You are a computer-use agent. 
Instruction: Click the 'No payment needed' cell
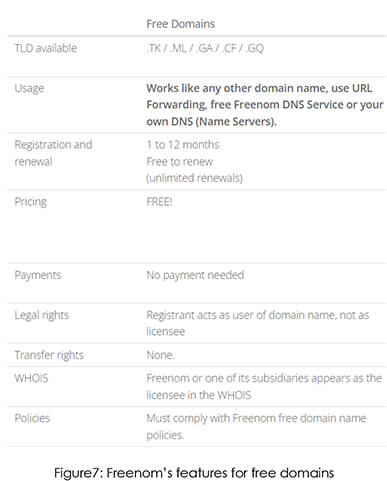(x=195, y=275)
